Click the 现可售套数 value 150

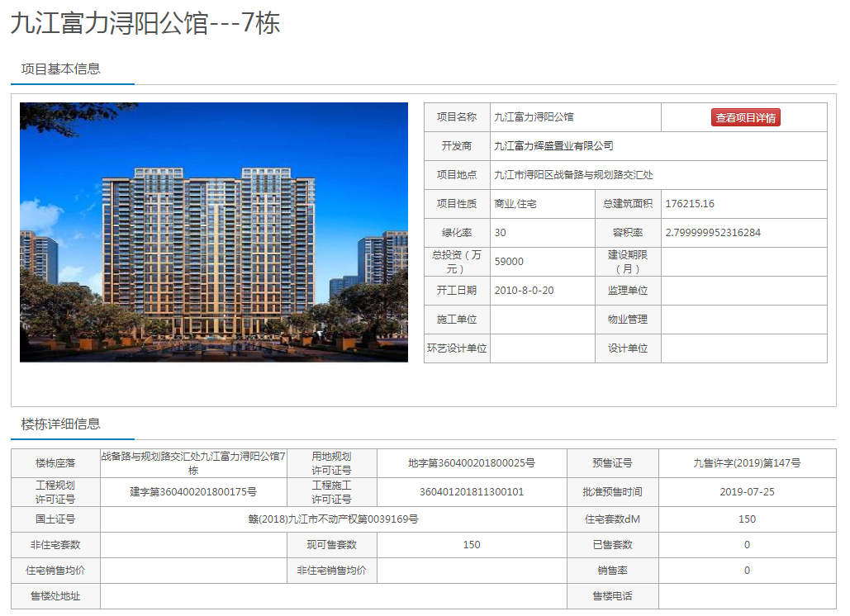[472, 544]
